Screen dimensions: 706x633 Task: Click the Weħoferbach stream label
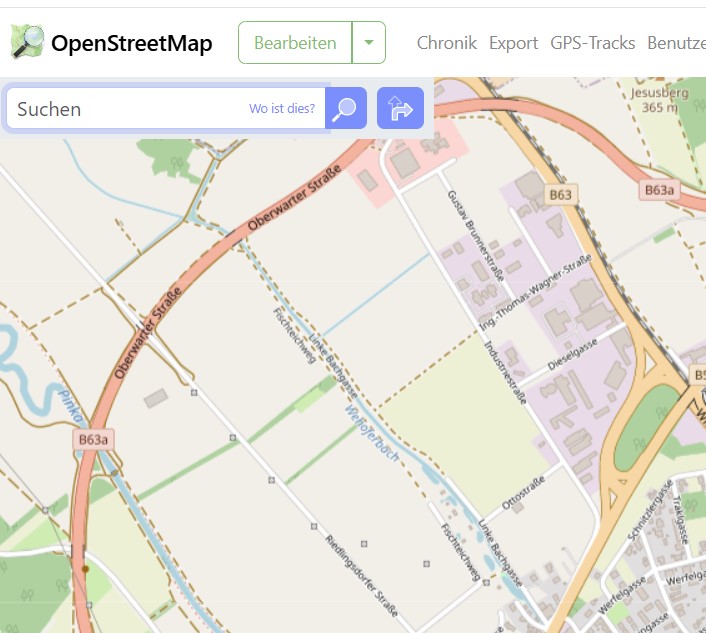click(x=372, y=434)
